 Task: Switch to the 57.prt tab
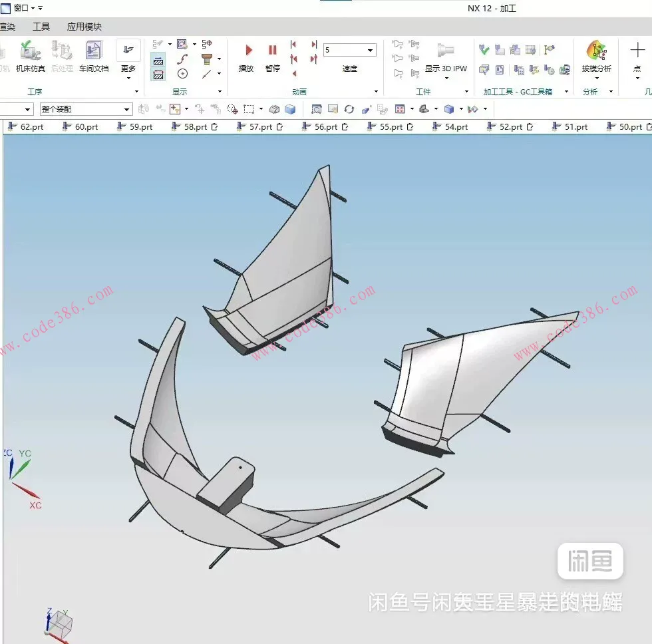[x=259, y=127]
